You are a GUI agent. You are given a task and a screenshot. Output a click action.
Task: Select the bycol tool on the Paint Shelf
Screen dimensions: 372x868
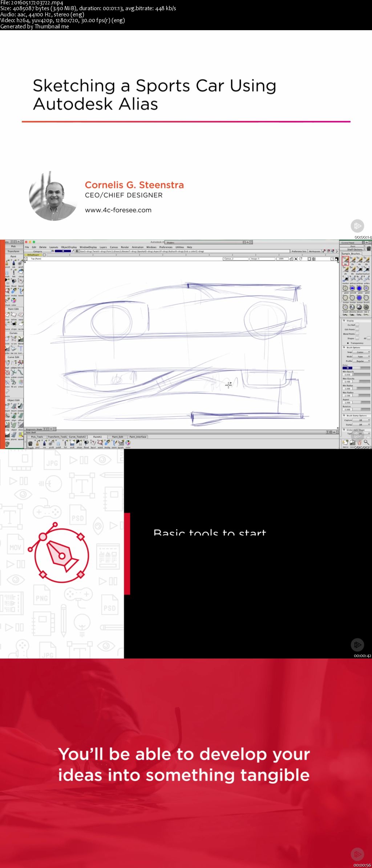click(x=93, y=443)
